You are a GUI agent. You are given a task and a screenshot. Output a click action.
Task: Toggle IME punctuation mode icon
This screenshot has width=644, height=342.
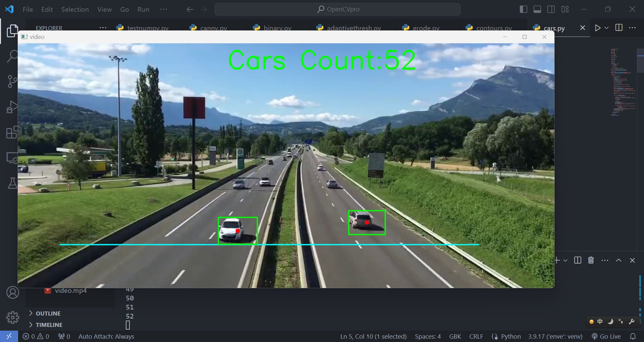[621, 322]
